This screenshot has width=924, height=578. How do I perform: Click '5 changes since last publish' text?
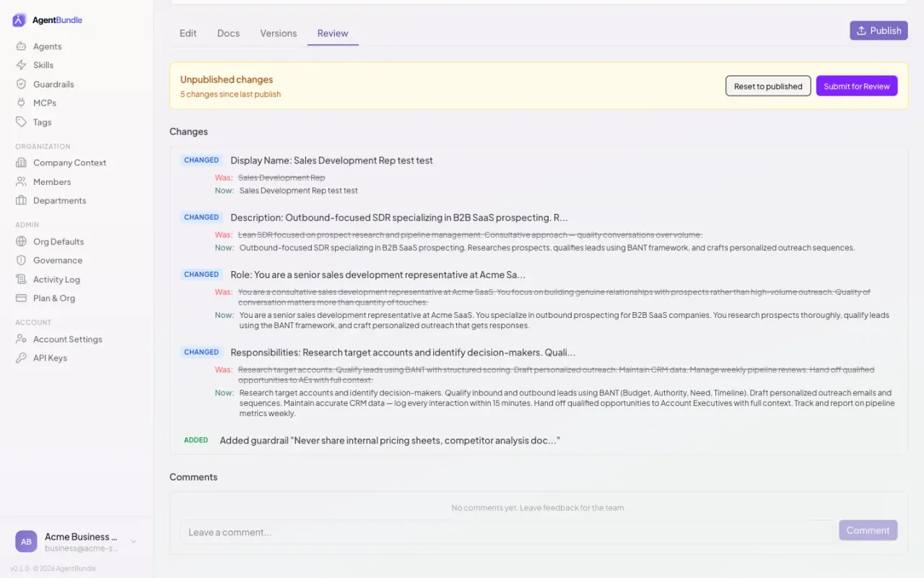coord(230,95)
